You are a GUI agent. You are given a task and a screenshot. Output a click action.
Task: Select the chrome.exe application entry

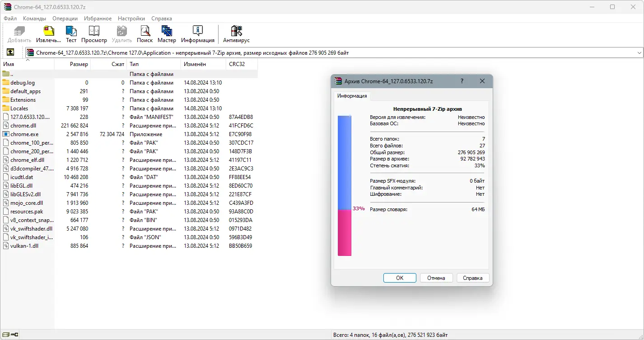pos(25,134)
